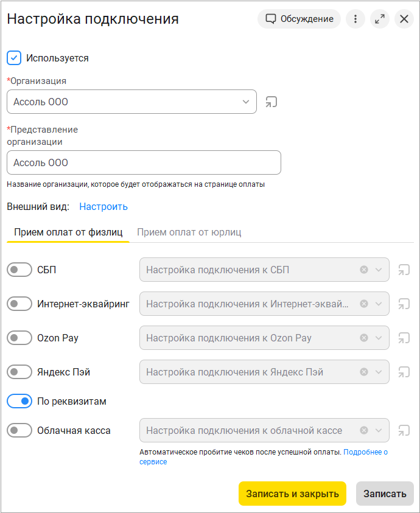Click the Настроить appearance link
Viewport: 420px width, 513px height.
(103, 207)
